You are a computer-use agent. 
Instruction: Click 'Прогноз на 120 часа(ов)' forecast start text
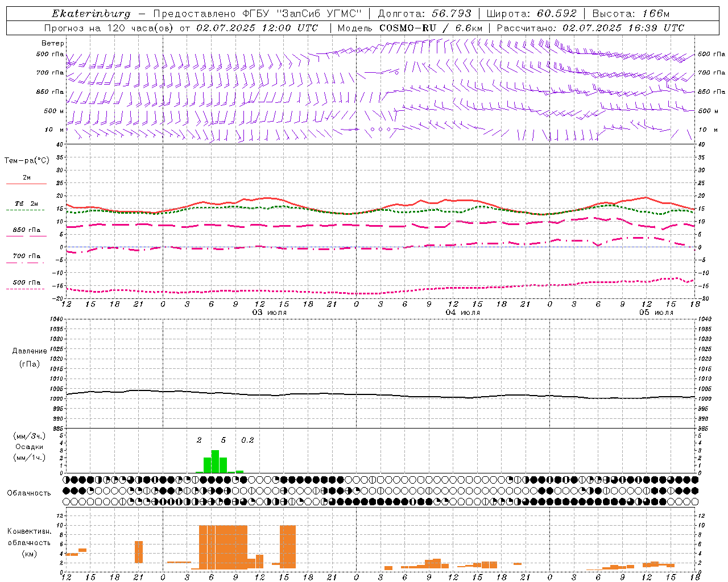pyautogui.click(x=110, y=28)
